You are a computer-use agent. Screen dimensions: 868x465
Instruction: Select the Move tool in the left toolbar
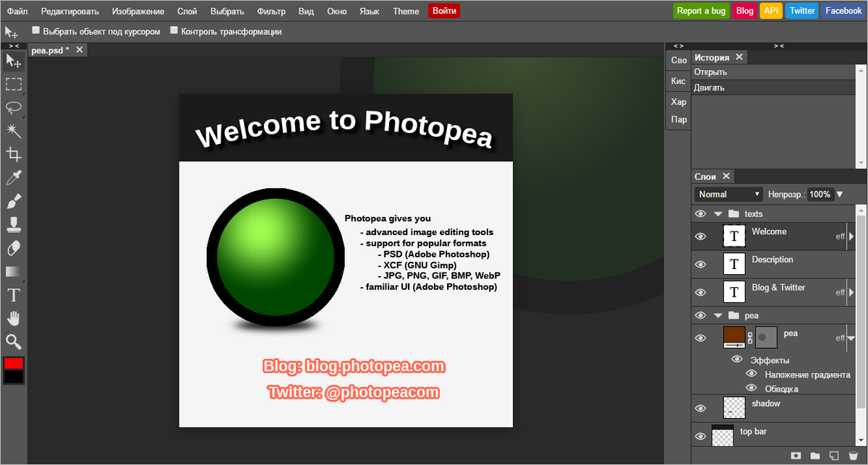tap(14, 61)
